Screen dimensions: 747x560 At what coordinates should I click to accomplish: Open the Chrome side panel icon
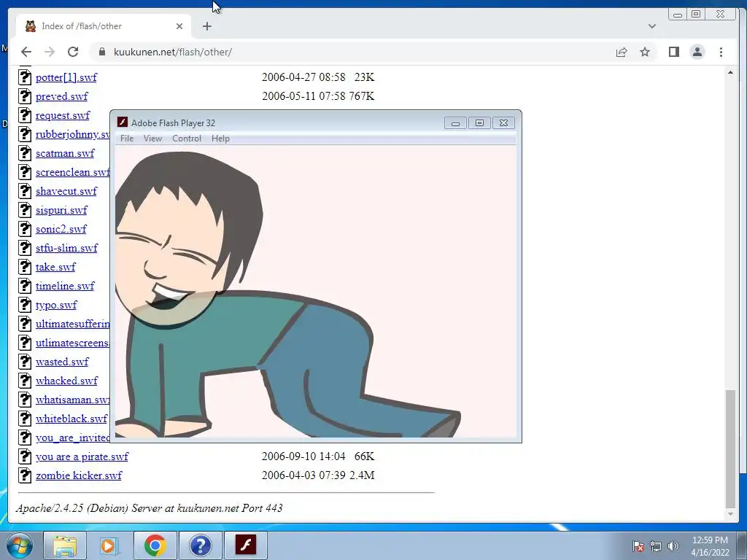[x=673, y=52]
